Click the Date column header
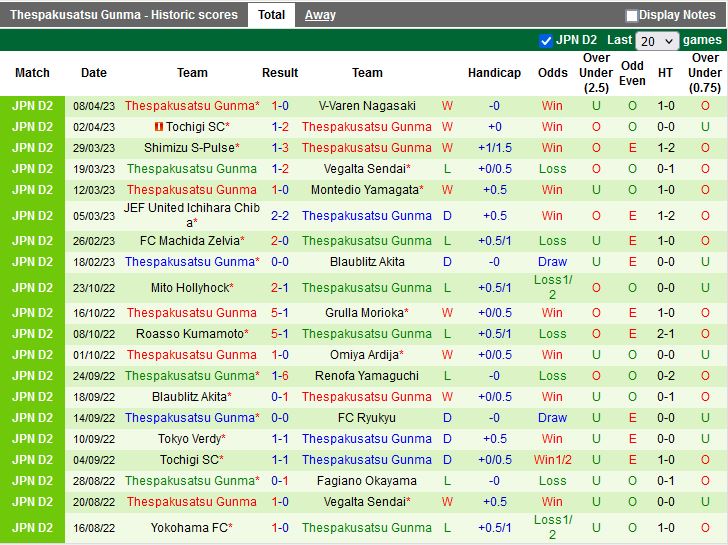Viewport: 728px width, 545px height. pyautogui.click(x=94, y=73)
